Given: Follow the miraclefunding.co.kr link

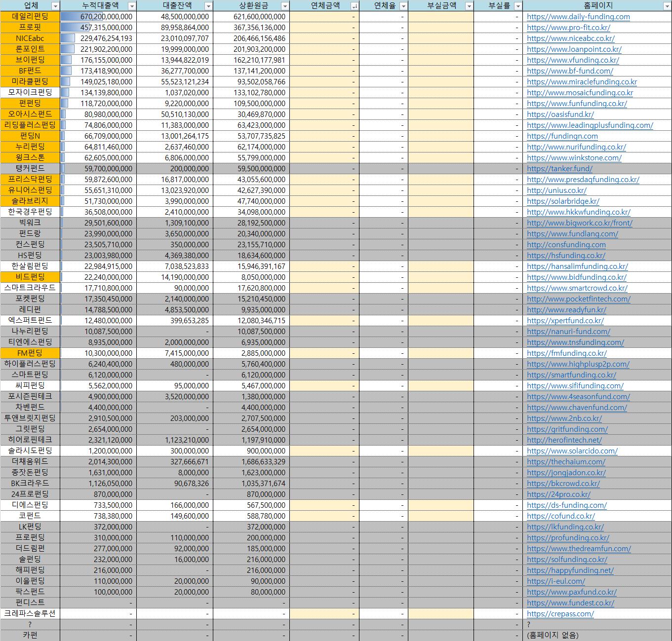Looking at the screenshot, I should 582,82.
